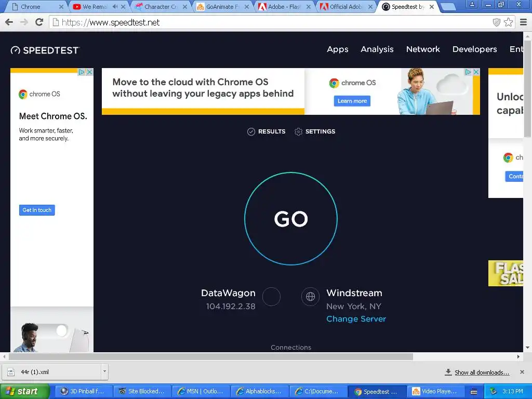Click the IP address 104.192.2.38
This screenshot has width=532, height=399.
pos(231,307)
